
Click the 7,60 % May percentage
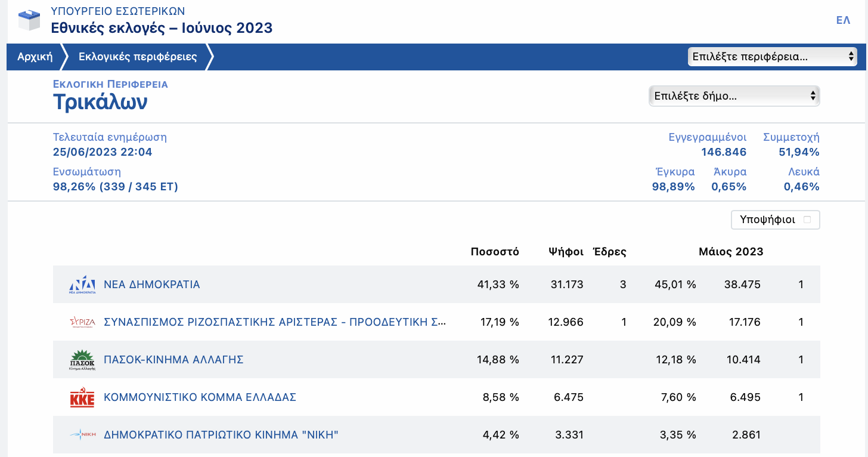pyautogui.click(x=678, y=397)
